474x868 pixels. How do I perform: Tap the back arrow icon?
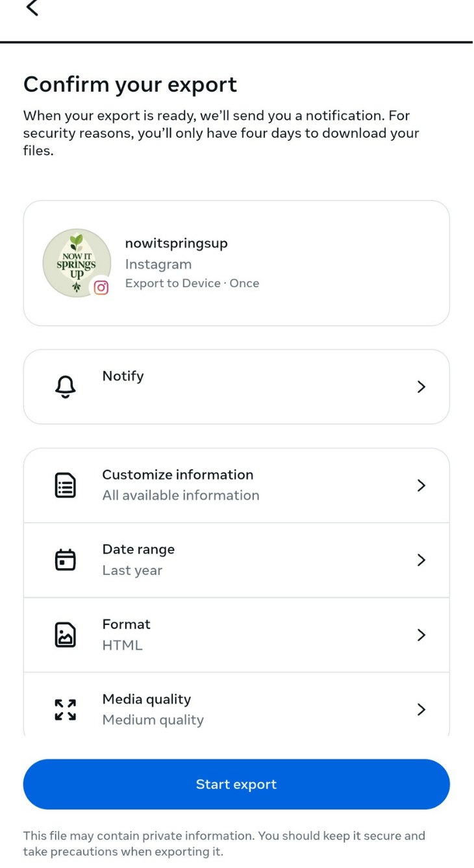click(x=32, y=8)
